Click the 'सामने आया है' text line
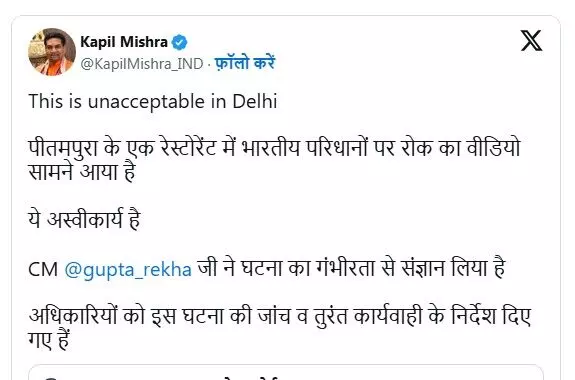The width and height of the screenshot is (575, 380). click(x=82, y=172)
